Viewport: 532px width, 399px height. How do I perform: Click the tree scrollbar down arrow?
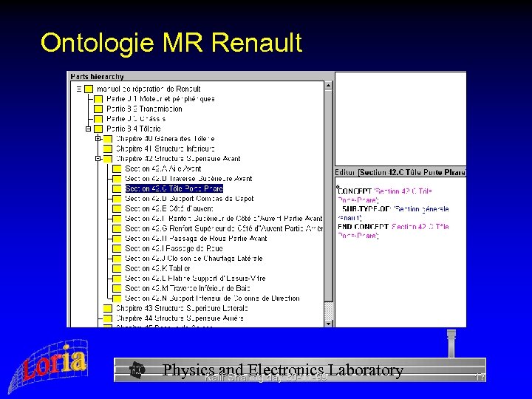tap(330, 322)
